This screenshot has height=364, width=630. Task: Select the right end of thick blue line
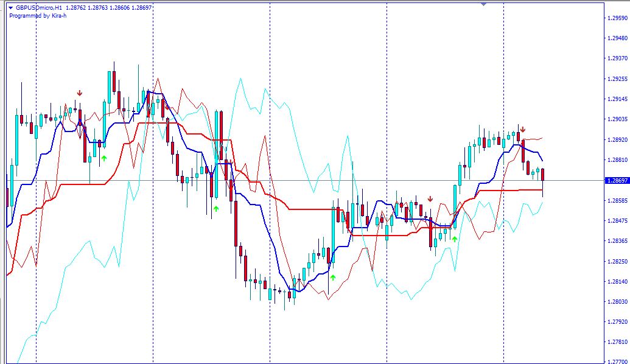coord(542,160)
